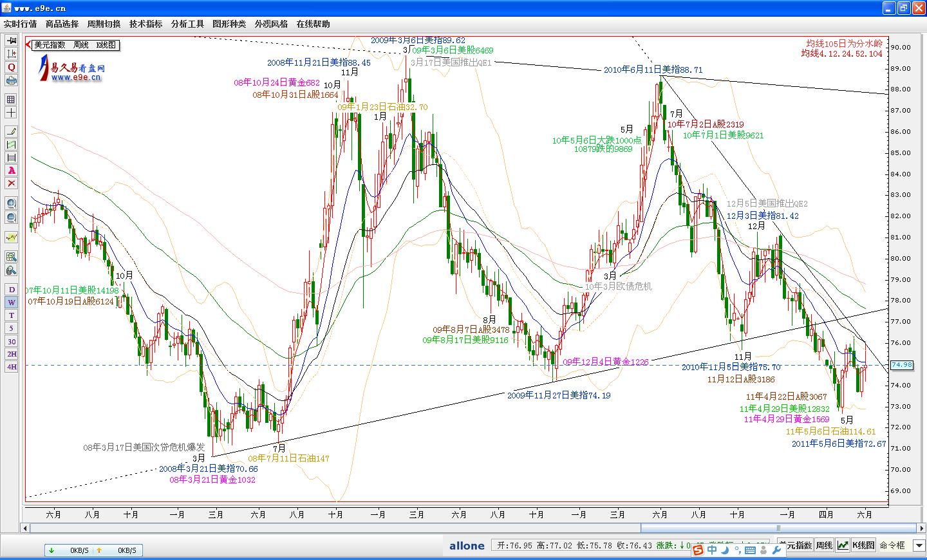Click the upload speed 0KB/S indicator
Viewport: 927px width, 560px height.
(x=117, y=550)
